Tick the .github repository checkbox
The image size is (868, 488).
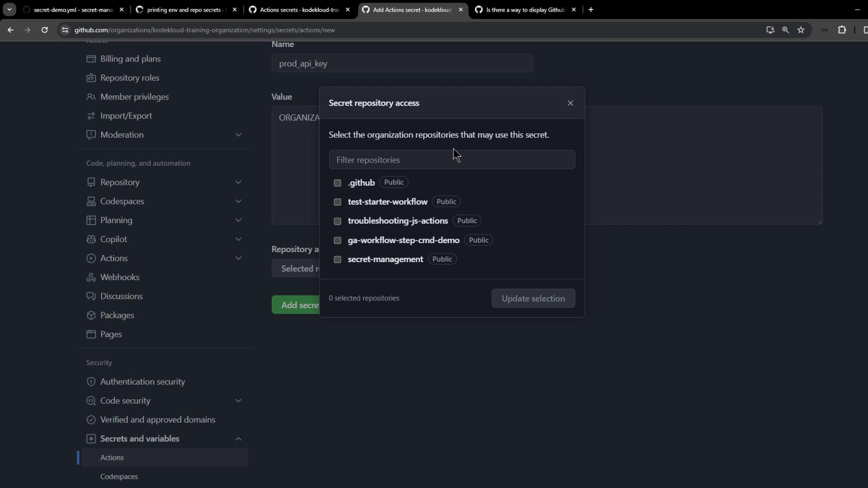click(x=337, y=183)
